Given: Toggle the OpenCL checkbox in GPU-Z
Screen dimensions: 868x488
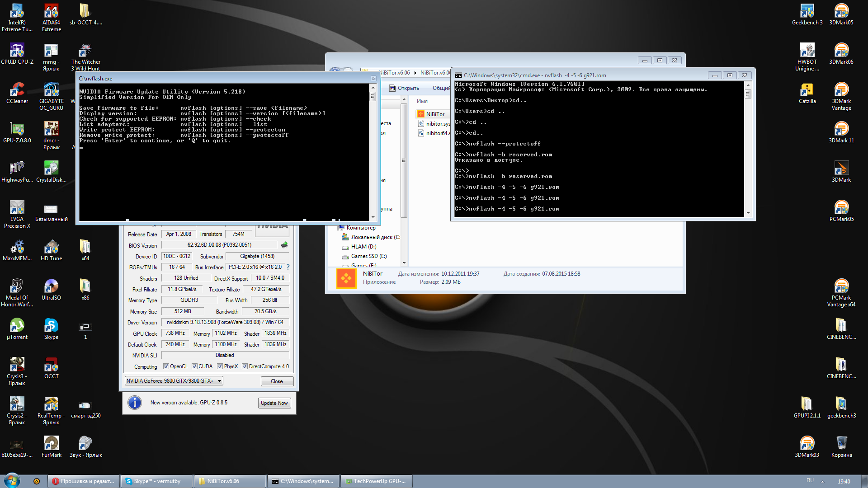Looking at the screenshot, I should (166, 366).
